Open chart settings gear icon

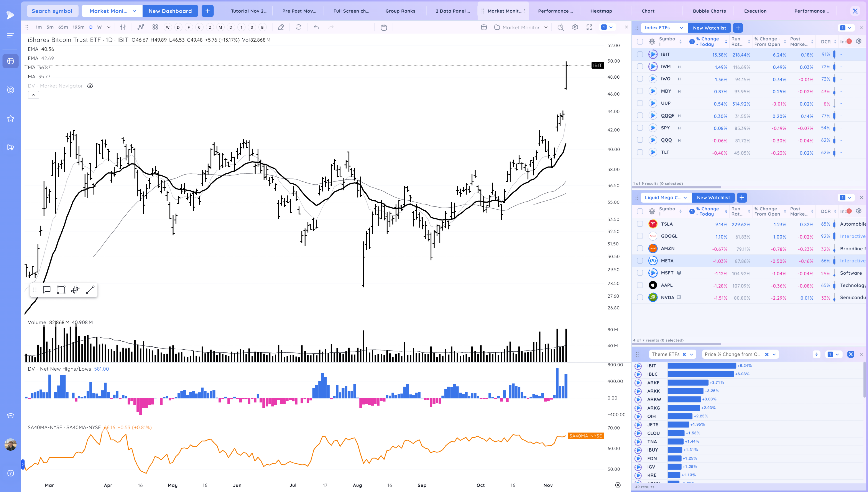[575, 27]
